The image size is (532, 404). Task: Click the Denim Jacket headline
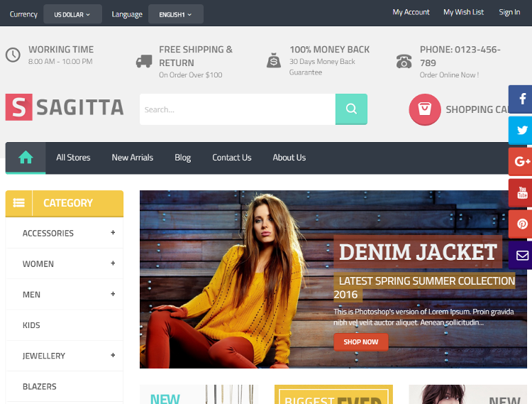(418, 252)
